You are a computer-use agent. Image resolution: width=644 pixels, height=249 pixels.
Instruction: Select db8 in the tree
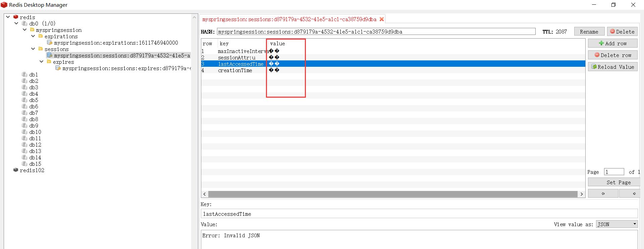tap(34, 119)
